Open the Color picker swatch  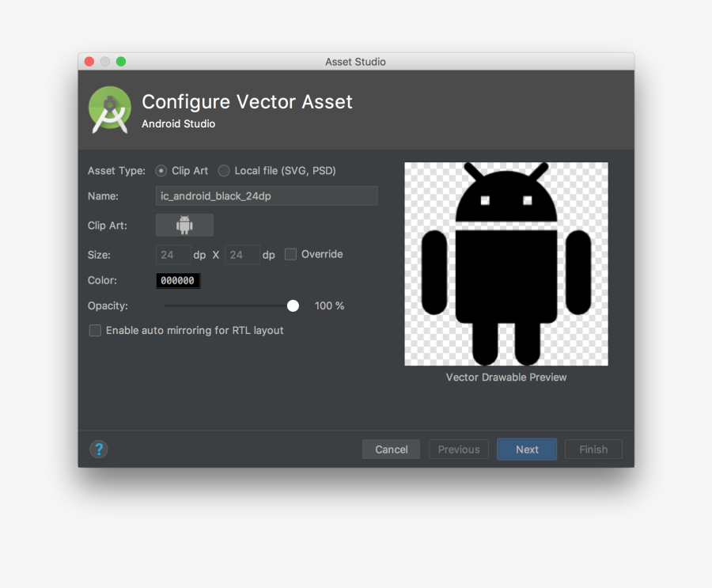pos(177,280)
